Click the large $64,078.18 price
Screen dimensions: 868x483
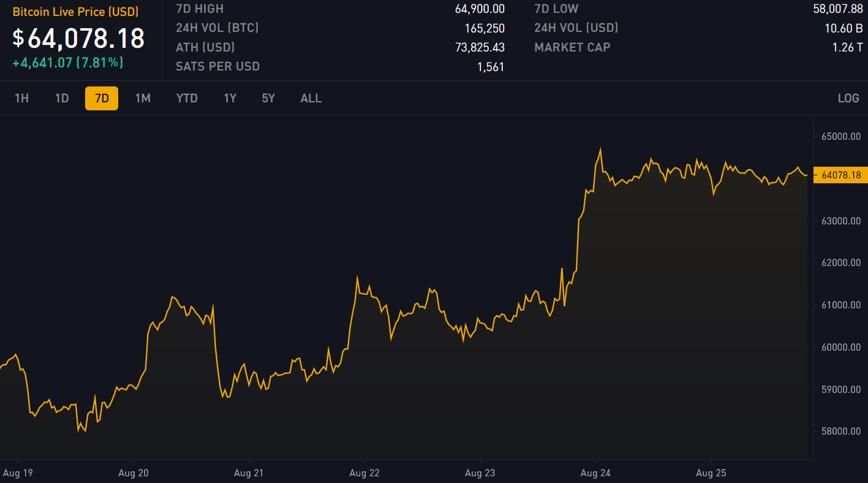point(79,38)
